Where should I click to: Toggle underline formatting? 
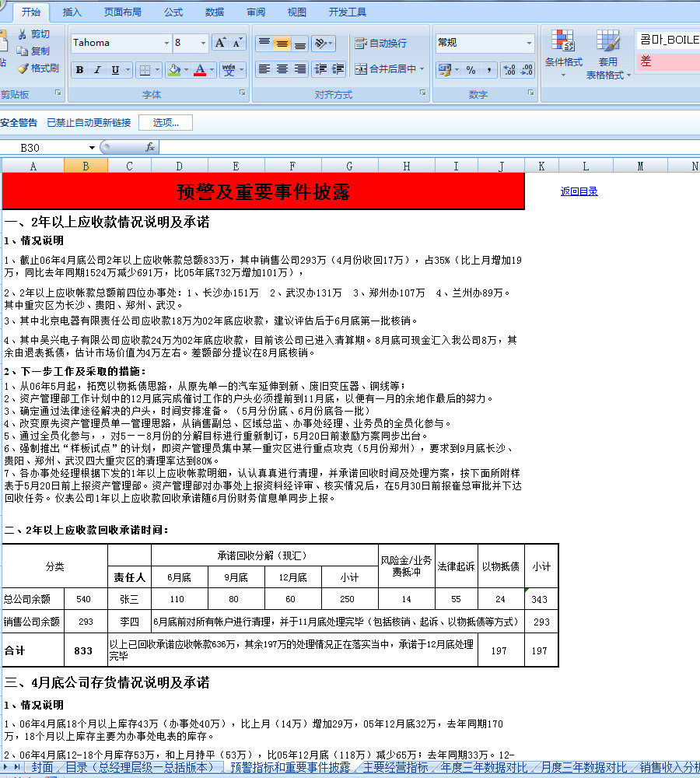tap(115, 70)
